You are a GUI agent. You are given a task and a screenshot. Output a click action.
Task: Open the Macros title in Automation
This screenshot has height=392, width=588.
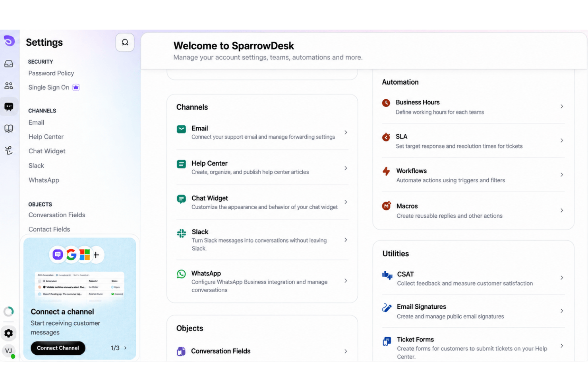(x=407, y=206)
